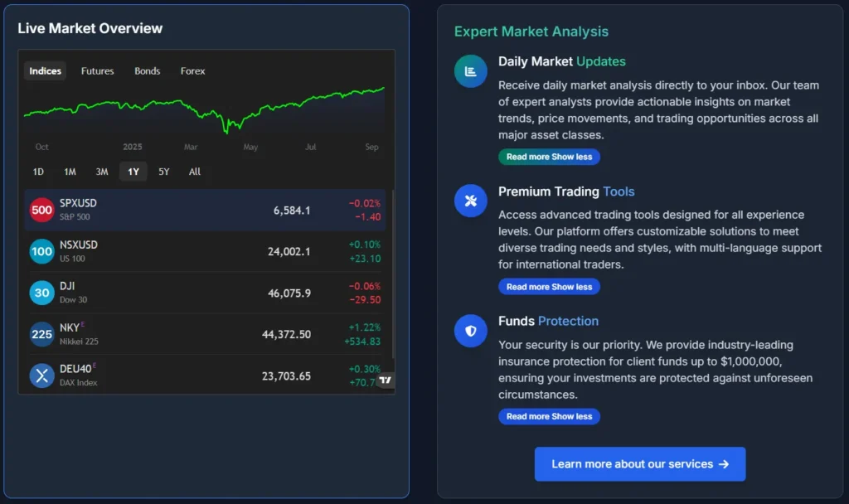Switch to the Bonds tab

[x=148, y=71]
